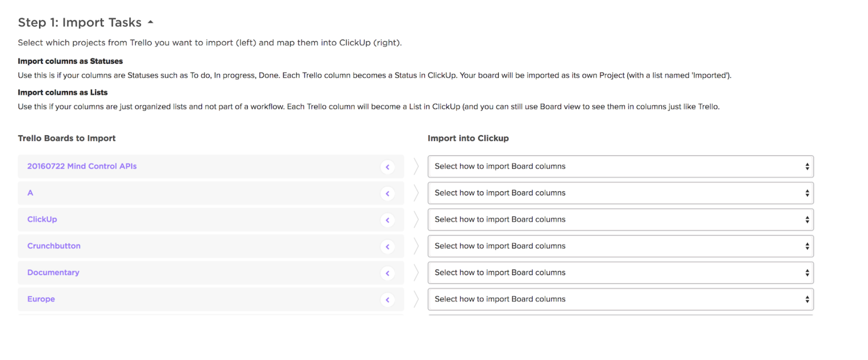The image size is (868, 360).
Task: Click the chevron icon on Documentary row
Action: [x=387, y=273]
